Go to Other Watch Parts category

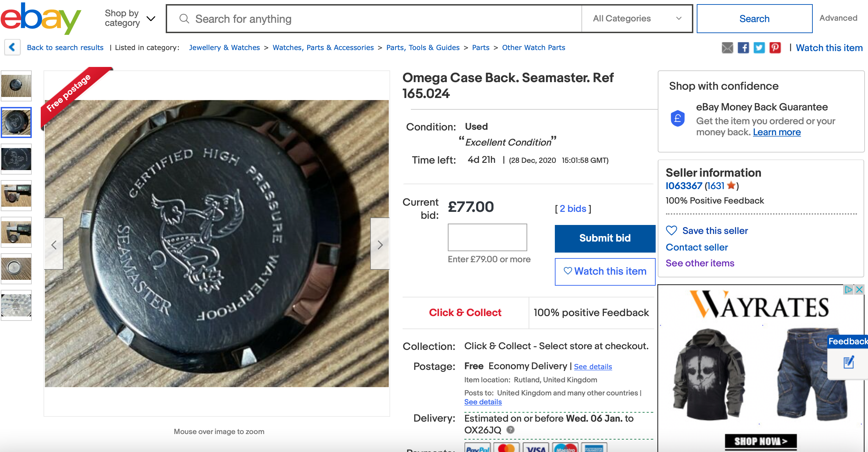click(533, 48)
